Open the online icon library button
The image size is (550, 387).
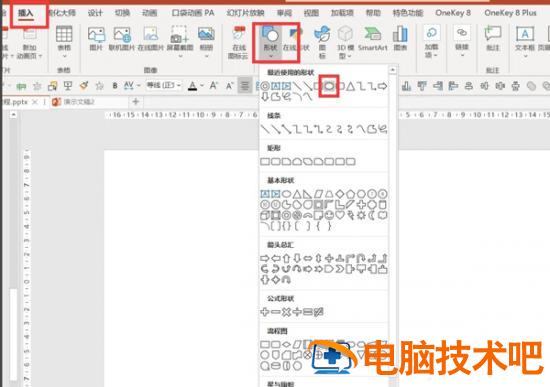point(239,42)
